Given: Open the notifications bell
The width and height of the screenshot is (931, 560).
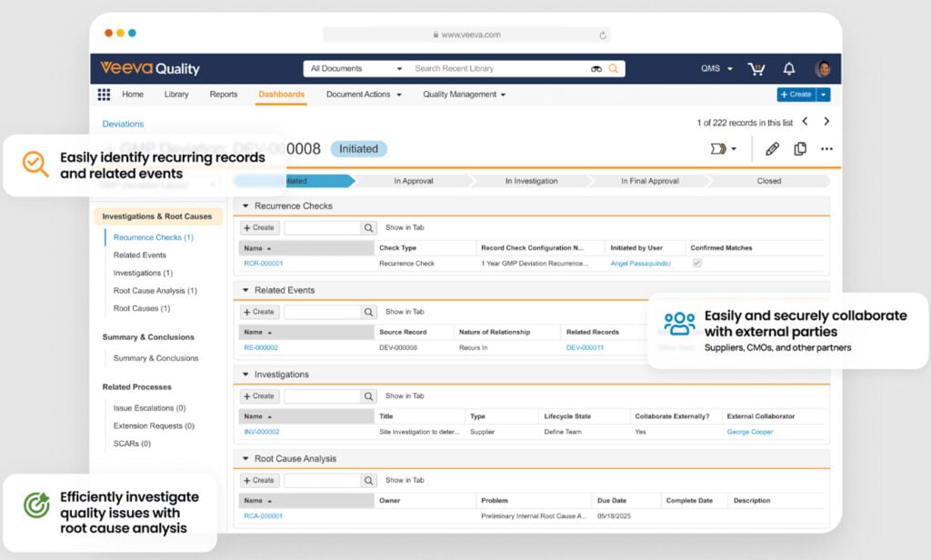Looking at the screenshot, I should pyautogui.click(x=788, y=69).
